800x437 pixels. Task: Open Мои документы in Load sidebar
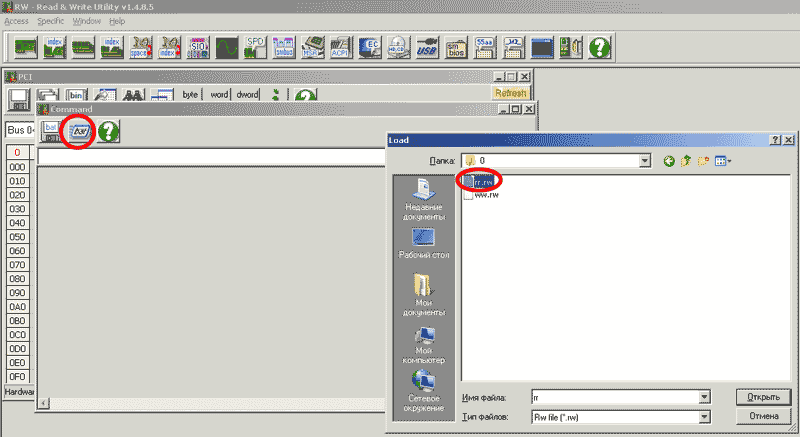423,297
